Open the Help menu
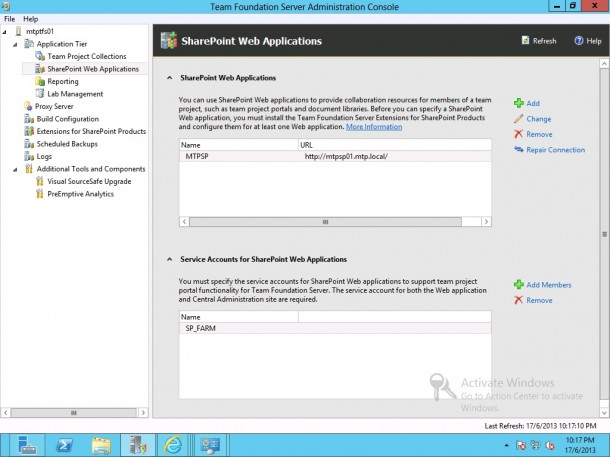The width and height of the screenshot is (610, 457). [30, 19]
